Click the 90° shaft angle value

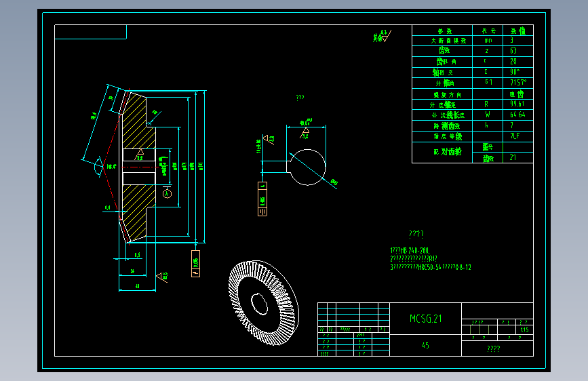[x=515, y=72]
